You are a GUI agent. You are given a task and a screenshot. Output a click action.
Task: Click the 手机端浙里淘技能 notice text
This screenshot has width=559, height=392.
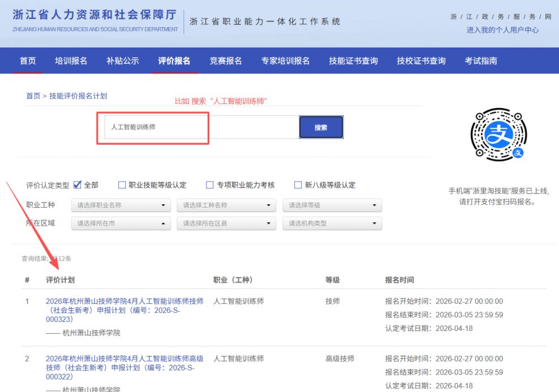click(x=499, y=196)
